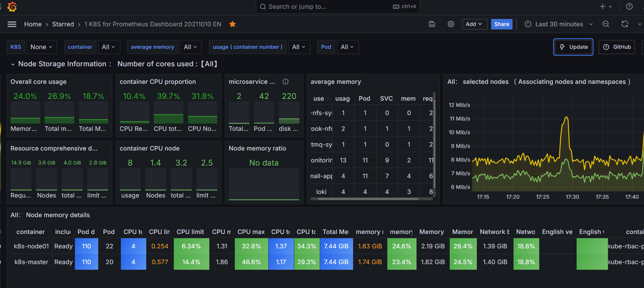Click the Node memory ratio panel title

(257, 148)
